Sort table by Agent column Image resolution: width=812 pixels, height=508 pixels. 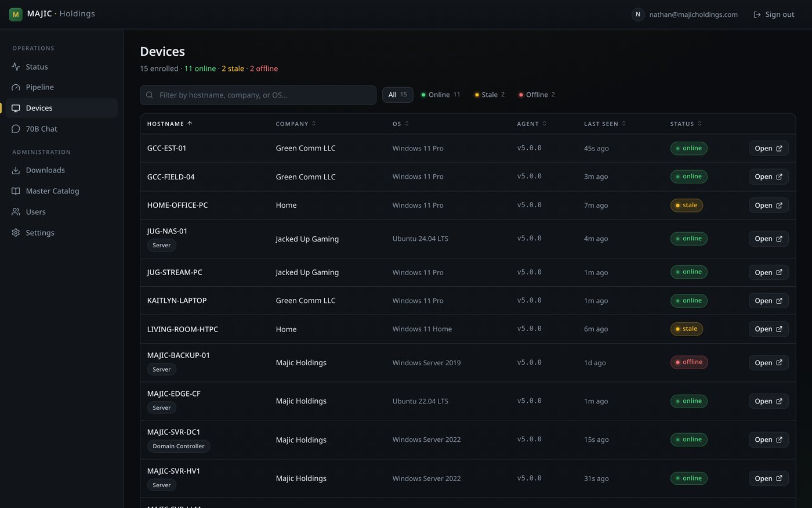pyautogui.click(x=532, y=124)
